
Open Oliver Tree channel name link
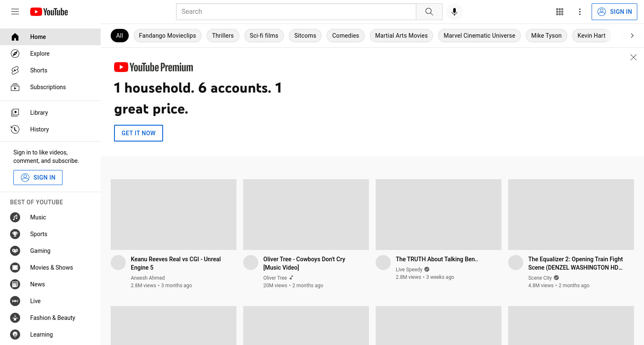tap(275, 278)
